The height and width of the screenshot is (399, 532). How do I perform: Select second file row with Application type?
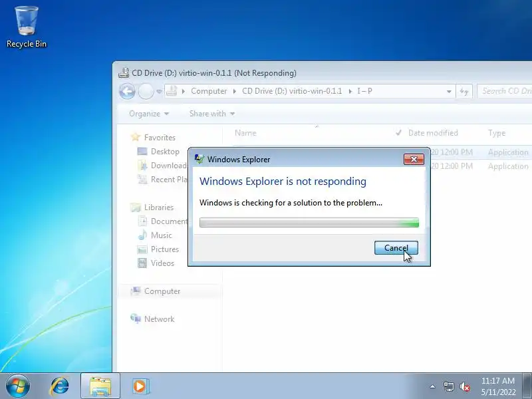tap(479, 166)
